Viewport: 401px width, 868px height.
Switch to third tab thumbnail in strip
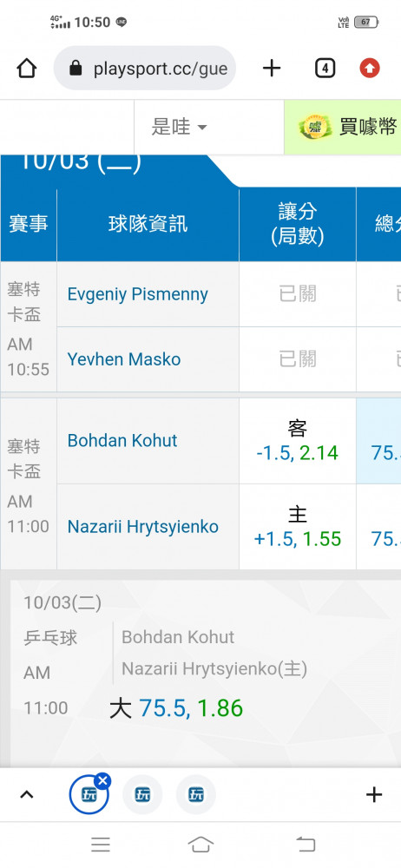click(x=196, y=794)
